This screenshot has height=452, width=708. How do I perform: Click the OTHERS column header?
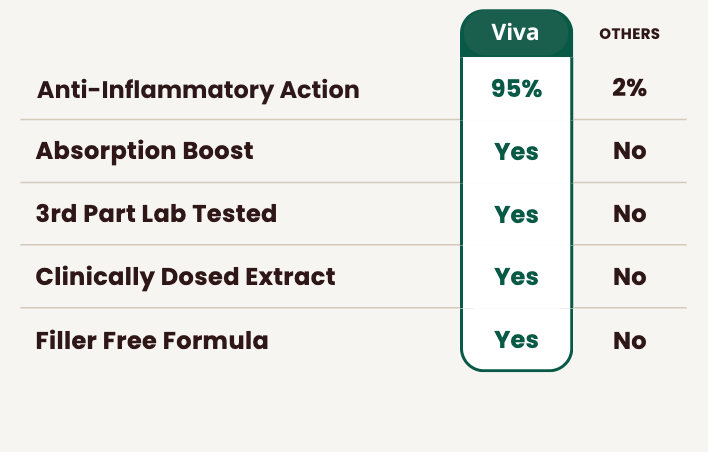(629, 34)
